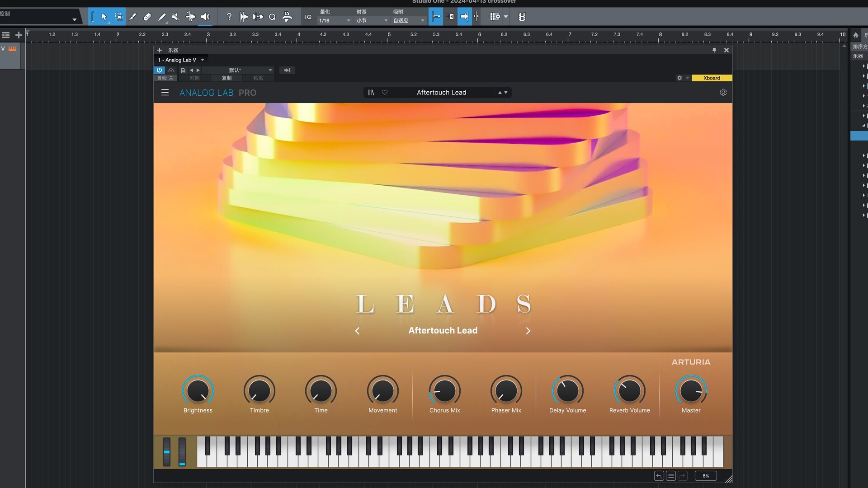The width and height of the screenshot is (868, 488).
Task: Click the home icon in browser panel
Action: [x=855, y=35]
